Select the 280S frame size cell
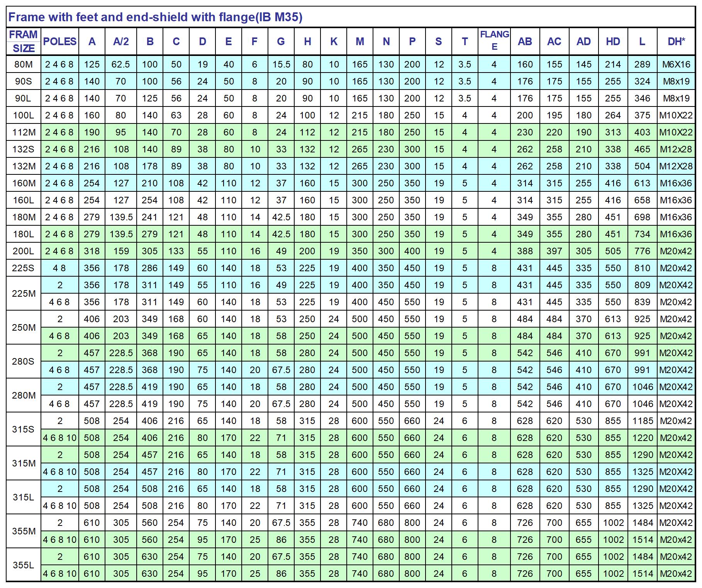702x588 pixels. 24,362
